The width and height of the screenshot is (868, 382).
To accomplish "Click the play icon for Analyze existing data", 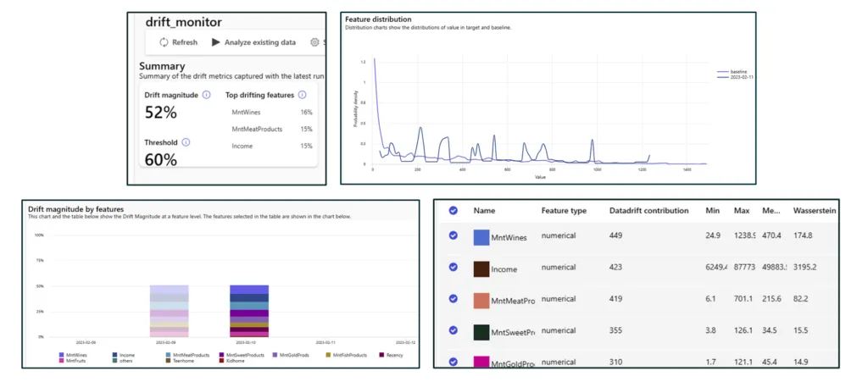I will click(x=216, y=42).
